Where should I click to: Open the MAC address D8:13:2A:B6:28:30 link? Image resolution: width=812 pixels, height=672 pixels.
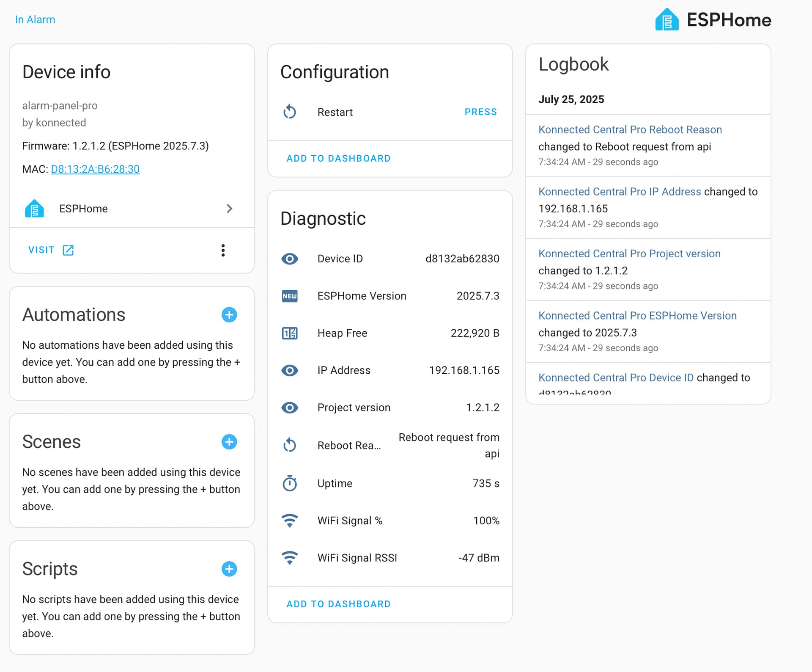pos(95,169)
